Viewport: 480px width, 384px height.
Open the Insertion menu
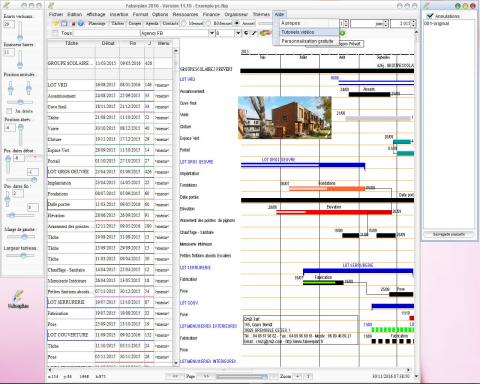pos(119,14)
